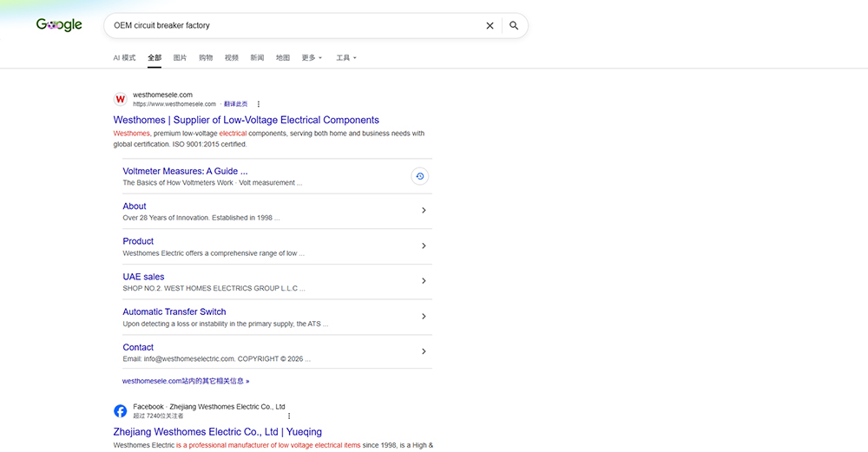Click the Google logo

[x=59, y=25]
